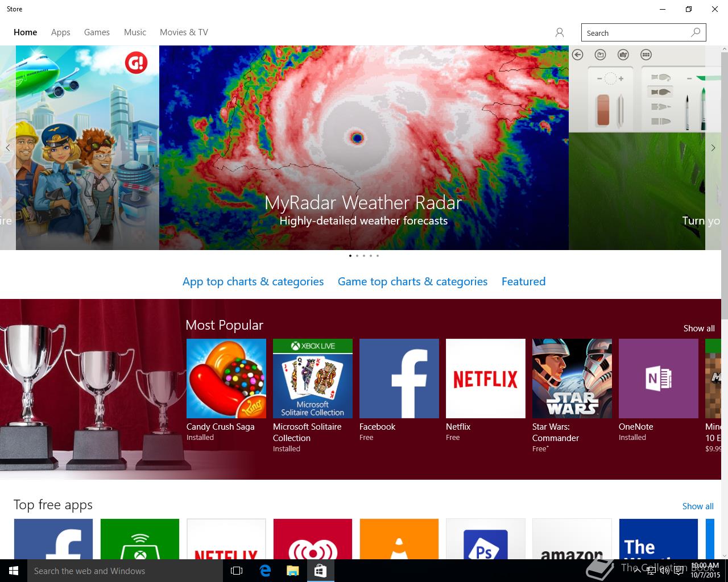Open the Photoshop Express tile
The width and height of the screenshot is (728, 582).
pyautogui.click(x=486, y=539)
